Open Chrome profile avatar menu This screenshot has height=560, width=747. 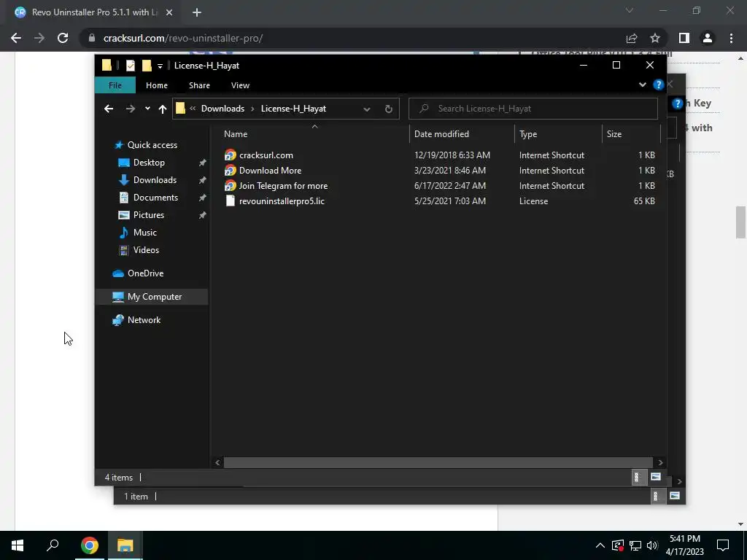(708, 38)
